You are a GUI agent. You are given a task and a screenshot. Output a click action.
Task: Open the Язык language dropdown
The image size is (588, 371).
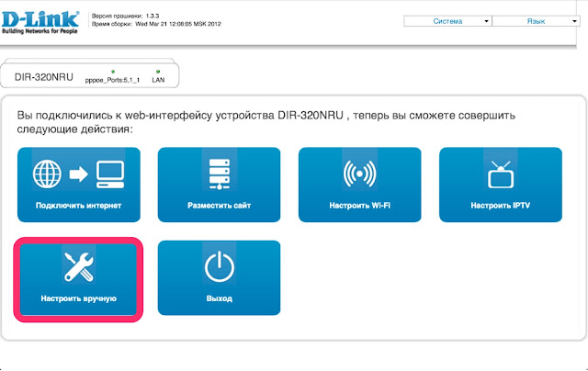click(537, 21)
